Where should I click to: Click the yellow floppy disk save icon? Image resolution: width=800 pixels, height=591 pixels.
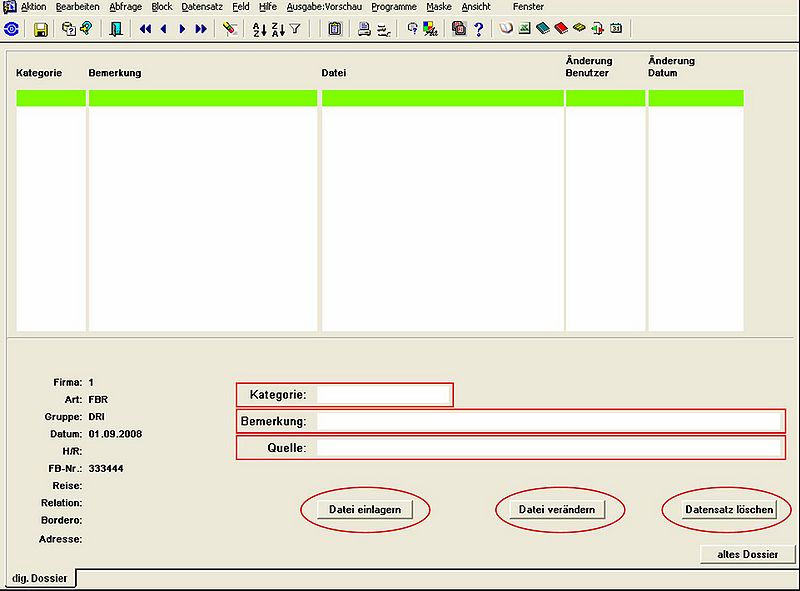pos(40,30)
